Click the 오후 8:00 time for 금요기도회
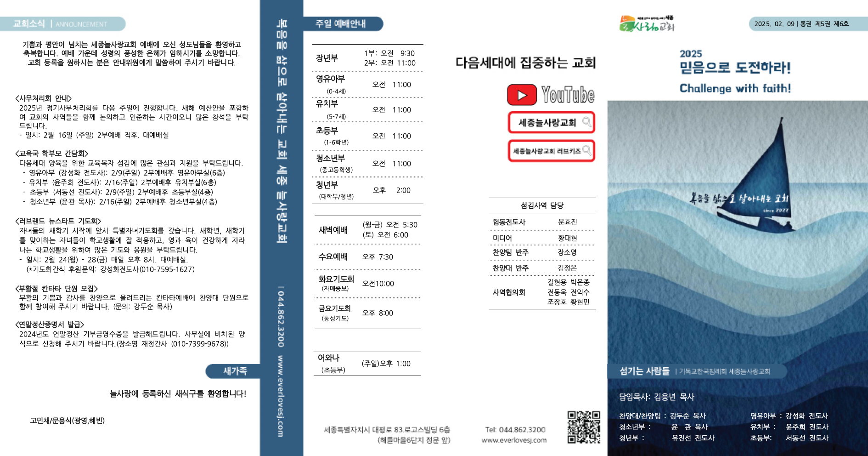This screenshot has width=868, height=456. [x=378, y=313]
